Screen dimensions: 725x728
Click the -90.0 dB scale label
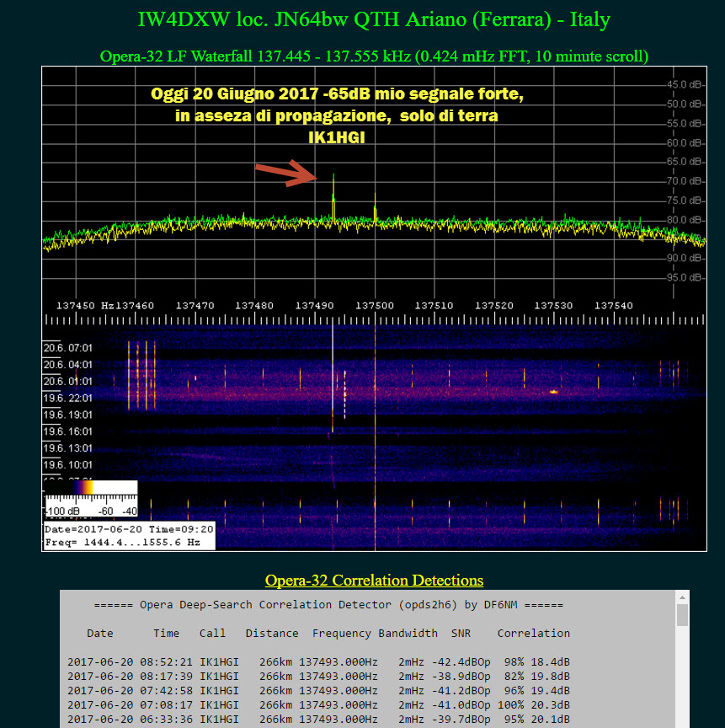coord(685,258)
